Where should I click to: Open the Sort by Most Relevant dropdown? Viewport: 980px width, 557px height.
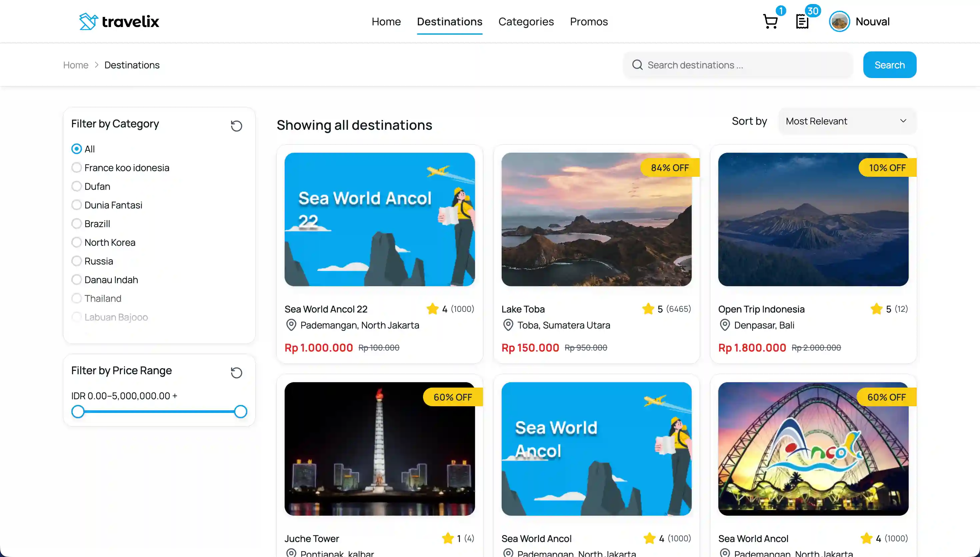[847, 121]
